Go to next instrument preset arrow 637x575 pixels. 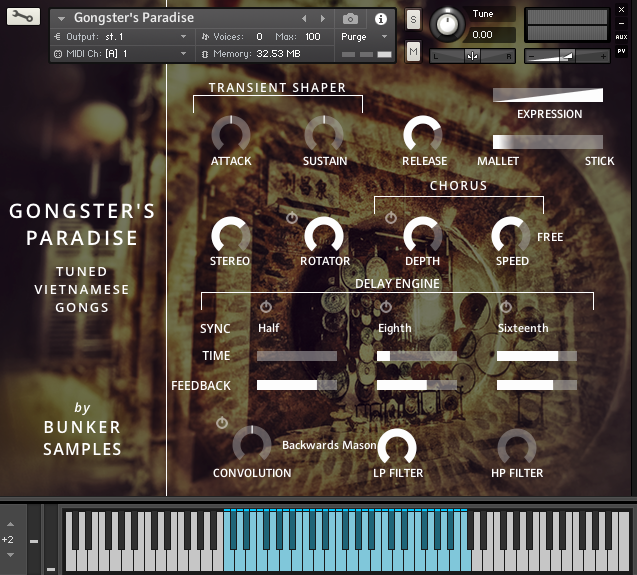pos(323,19)
